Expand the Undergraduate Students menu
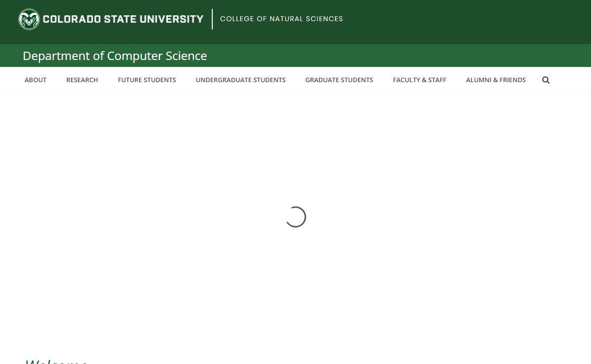 (x=240, y=80)
